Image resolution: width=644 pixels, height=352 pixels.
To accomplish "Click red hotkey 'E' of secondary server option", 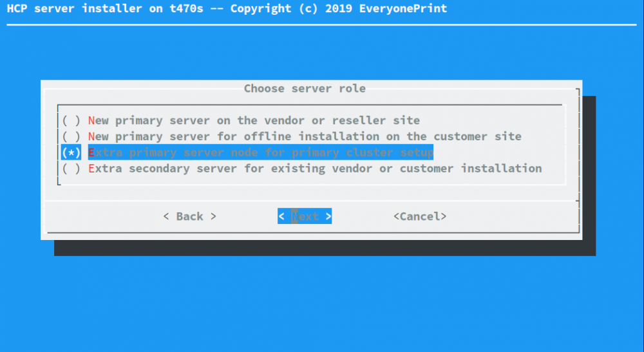I will tap(91, 169).
